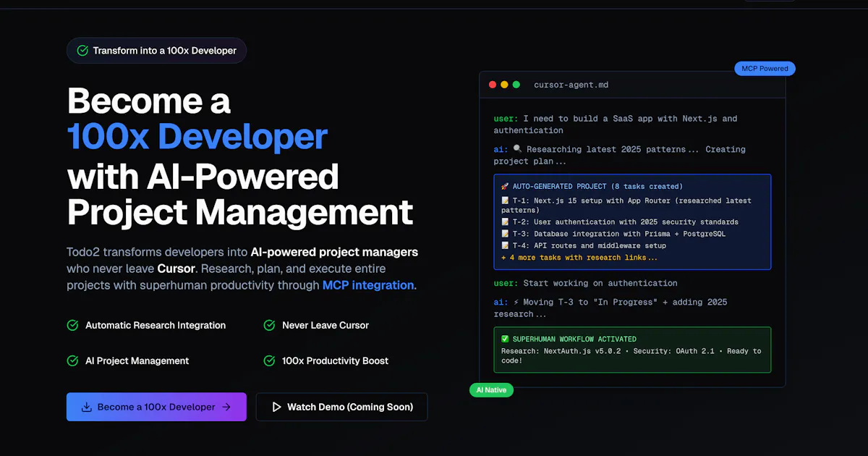This screenshot has width=868, height=456.
Task: Click AI Project Management feature text
Action: click(137, 360)
